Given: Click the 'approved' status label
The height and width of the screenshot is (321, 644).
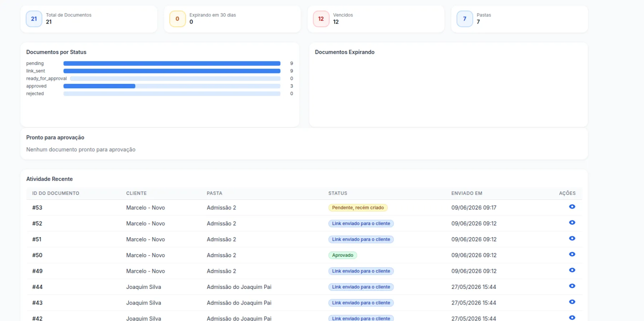Looking at the screenshot, I should [x=36, y=86].
